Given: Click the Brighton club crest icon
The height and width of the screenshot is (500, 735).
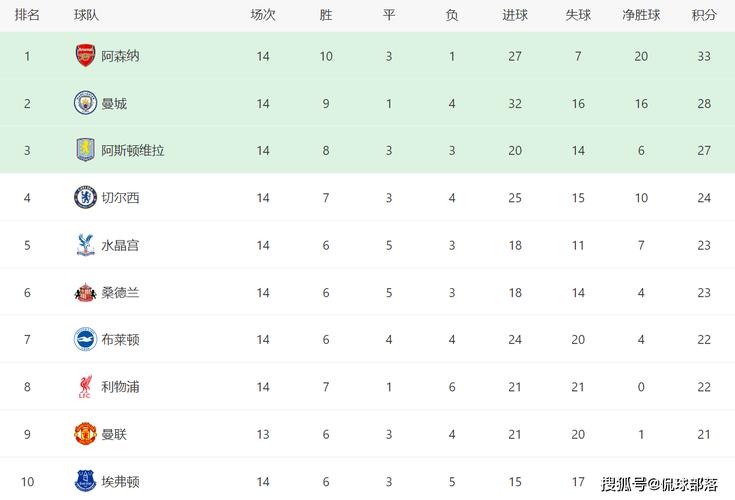Looking at the screenshot, I should tap(85, 339).
